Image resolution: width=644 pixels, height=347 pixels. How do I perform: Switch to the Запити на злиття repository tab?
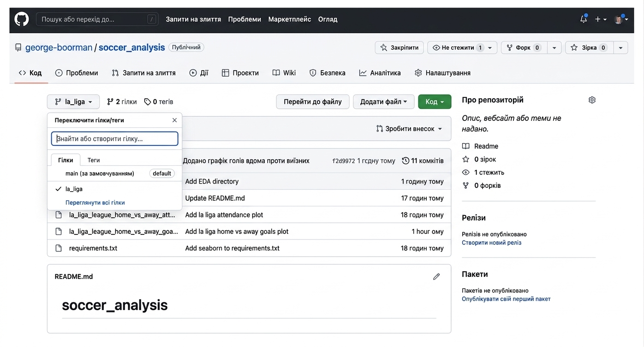coord(143,73)
